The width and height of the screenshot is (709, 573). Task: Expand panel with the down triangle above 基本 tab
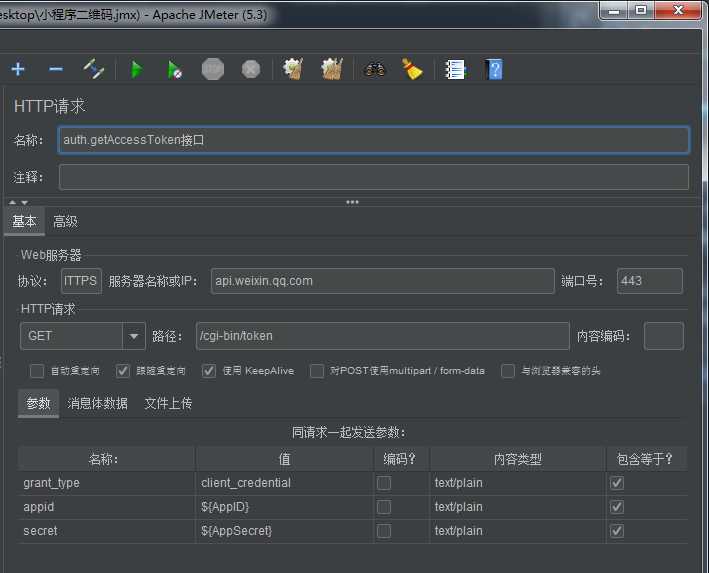[24, 202]
